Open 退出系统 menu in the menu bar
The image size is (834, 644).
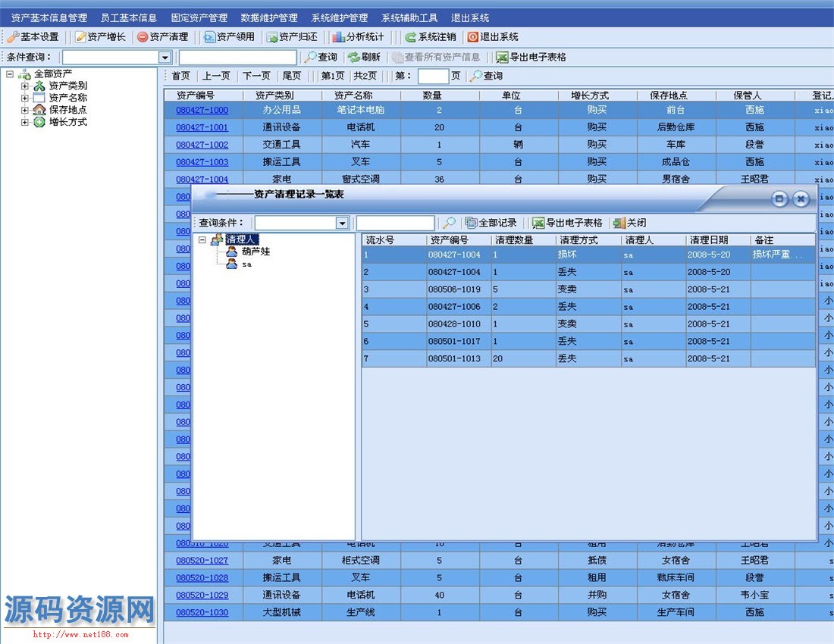(x=469, y=17)
